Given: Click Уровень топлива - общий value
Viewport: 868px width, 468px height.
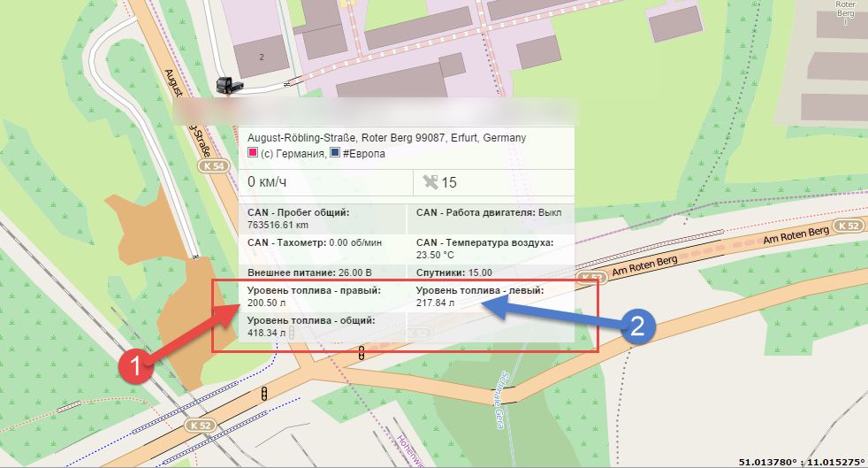Looking at the screenshot, I should 263,332.
